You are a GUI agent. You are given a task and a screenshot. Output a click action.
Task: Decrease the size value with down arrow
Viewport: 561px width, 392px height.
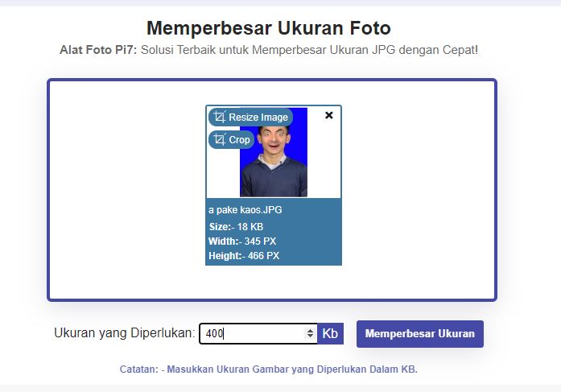[x=311, y=336]
